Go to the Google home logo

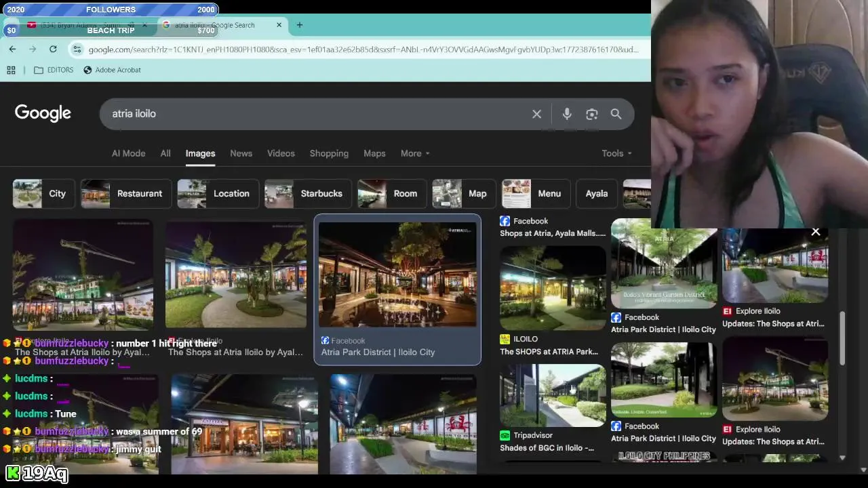point(43,113)
